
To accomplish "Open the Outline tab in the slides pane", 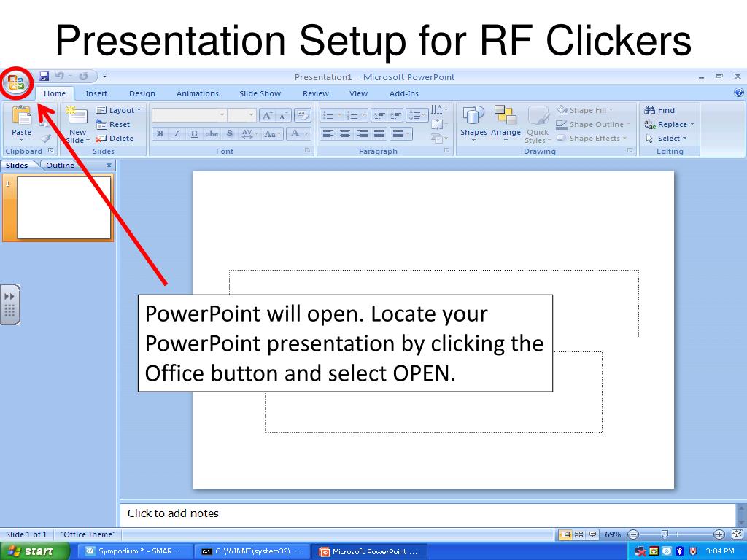I will 60,165.
